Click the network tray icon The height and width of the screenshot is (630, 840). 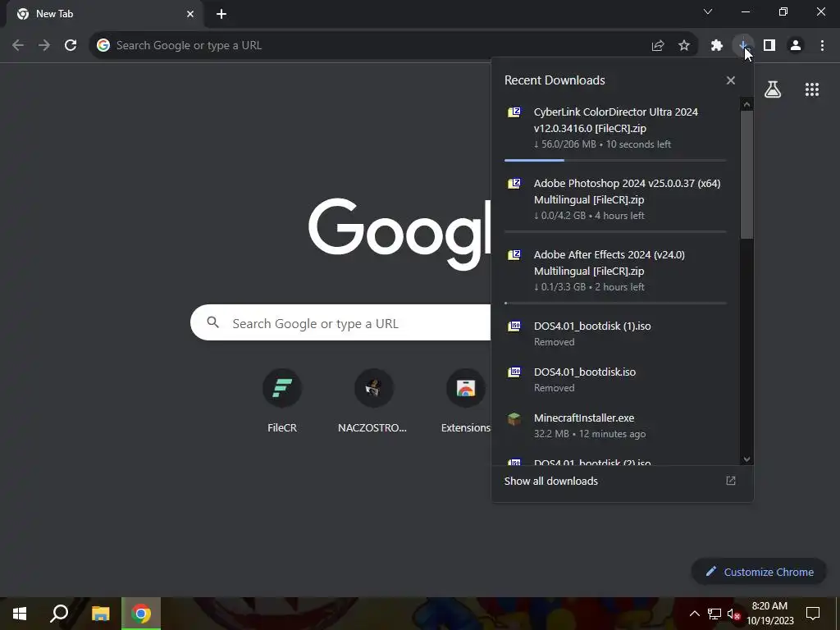tap(714, 614)
